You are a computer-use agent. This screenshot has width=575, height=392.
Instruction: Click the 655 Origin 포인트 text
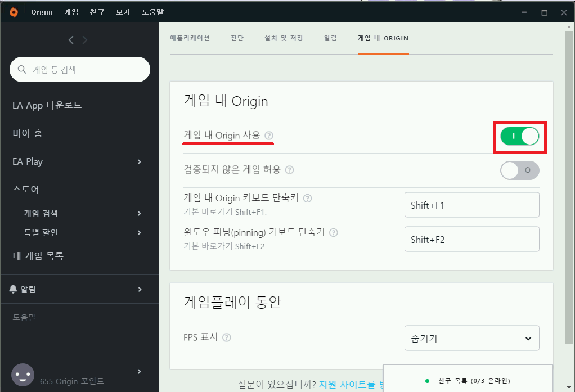[x=72, y=381]
